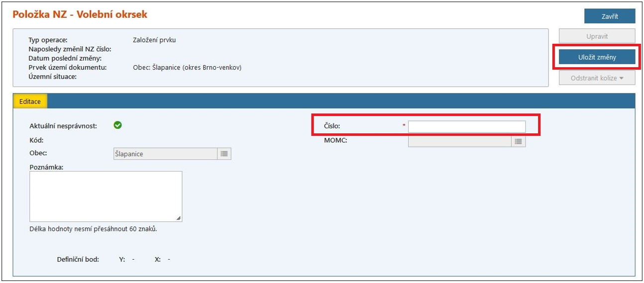
Task: Click the Definiční bod label
Action: 78,260
